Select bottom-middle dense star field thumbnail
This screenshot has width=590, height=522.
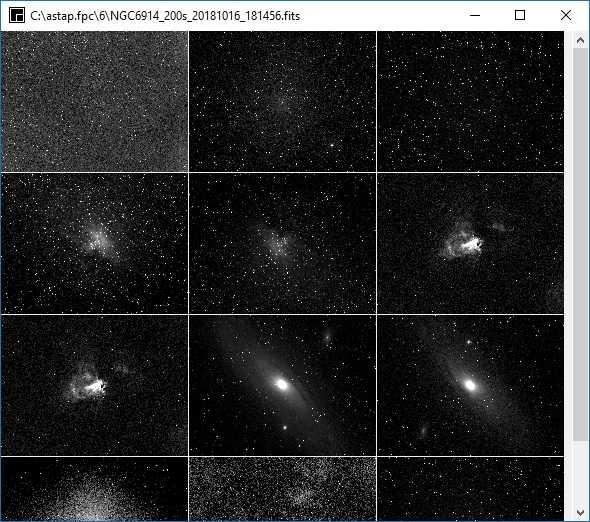point(283,489)
